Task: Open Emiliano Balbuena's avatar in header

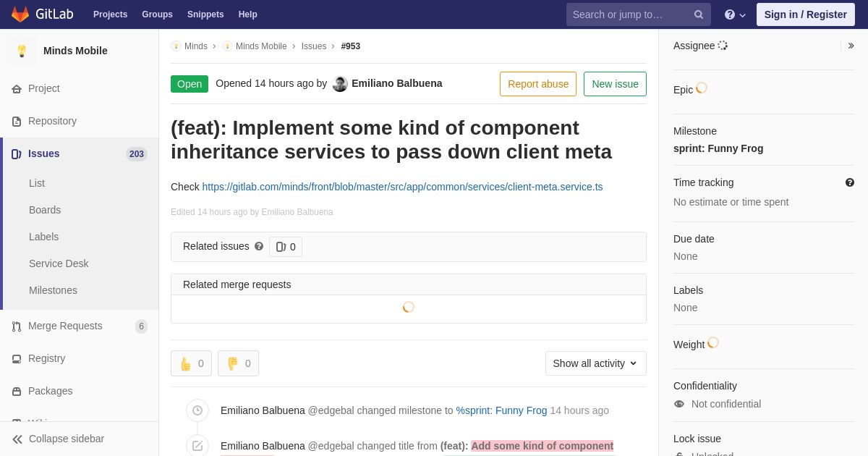Action: point(340,84)
